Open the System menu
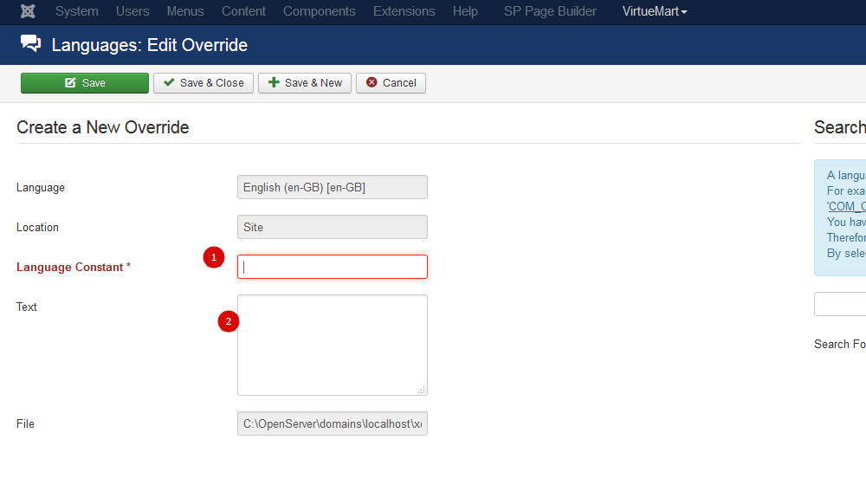Screen dimensions: 866x504 coord(77,11)
